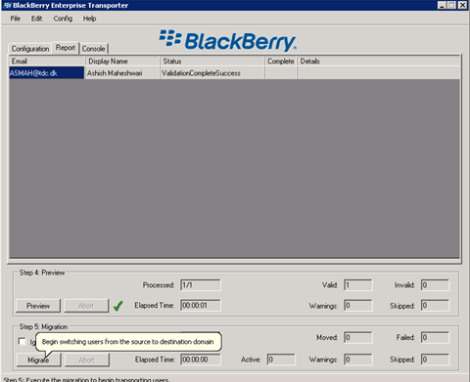Image resolution: width=470 pixels, height=382 pixels.
Task: Click the Abort button in Step 5 Migration
Action: 87,360
